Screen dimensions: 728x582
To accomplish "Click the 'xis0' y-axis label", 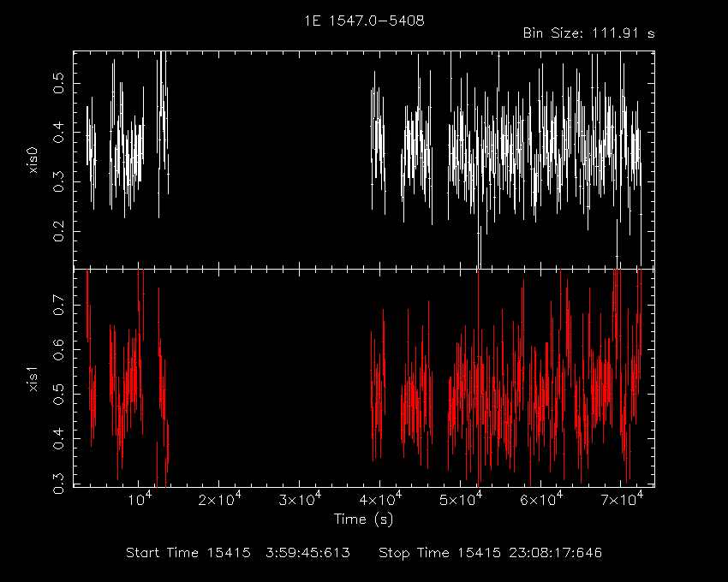I will 33,161.
